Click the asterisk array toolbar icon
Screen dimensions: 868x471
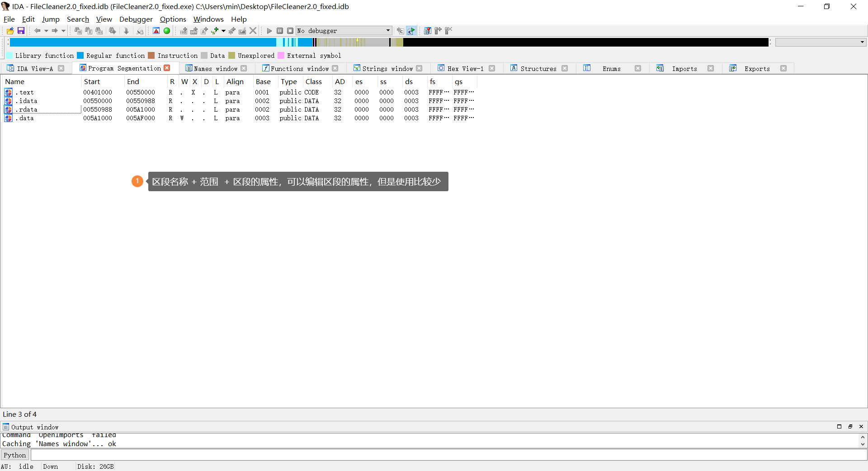point(232,31)
